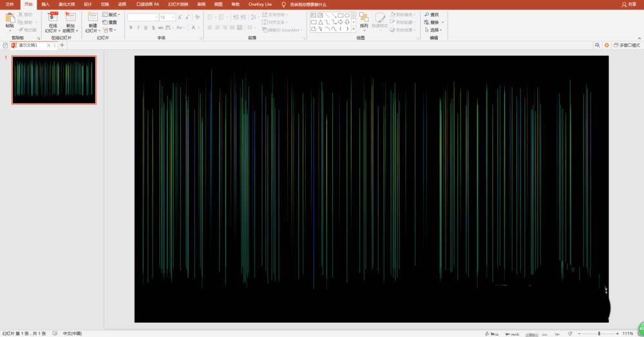The height and width of the screenshot is (337, 644).
Task: Click the 111% zoom level text
Action: point(627,333)
